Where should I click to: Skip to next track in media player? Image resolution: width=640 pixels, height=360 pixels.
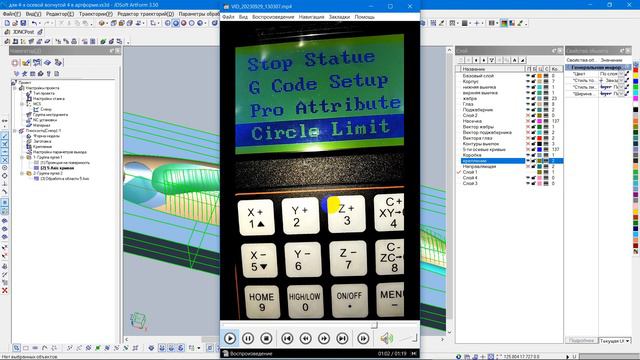pos(342,338)
